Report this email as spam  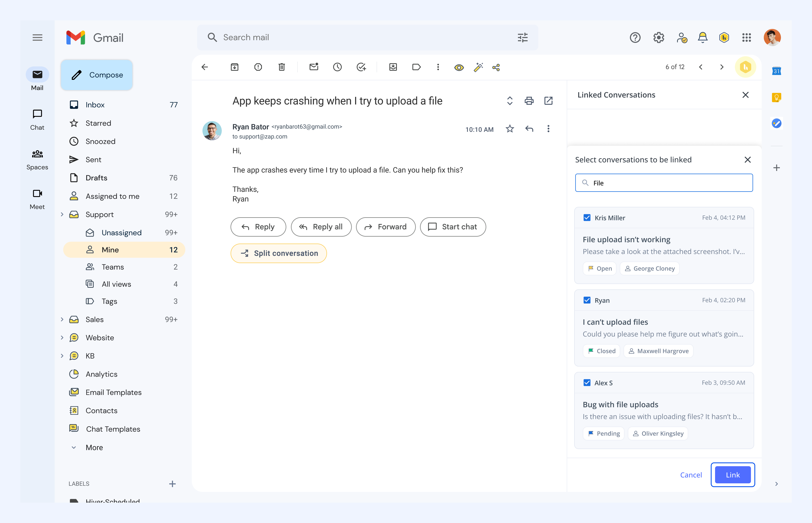click(x=258, y=67)
